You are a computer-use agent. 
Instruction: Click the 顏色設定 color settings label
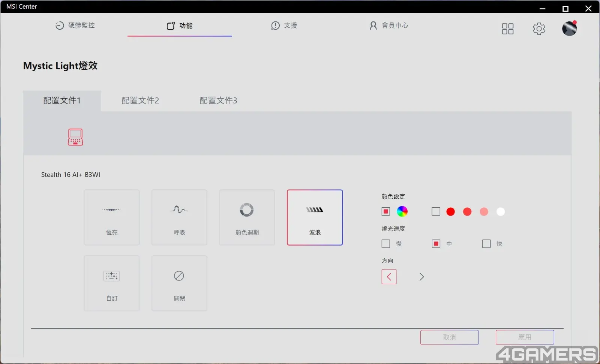click(x=393, y=196)
